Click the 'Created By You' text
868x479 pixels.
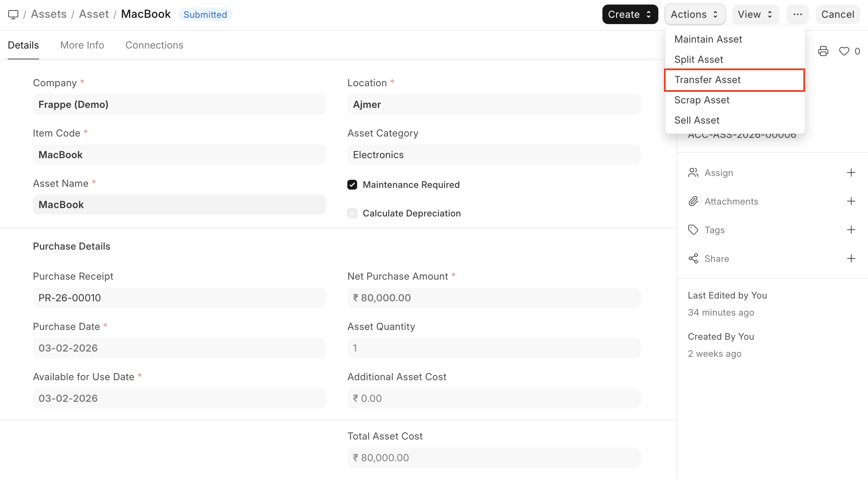(x=721, y=337)
